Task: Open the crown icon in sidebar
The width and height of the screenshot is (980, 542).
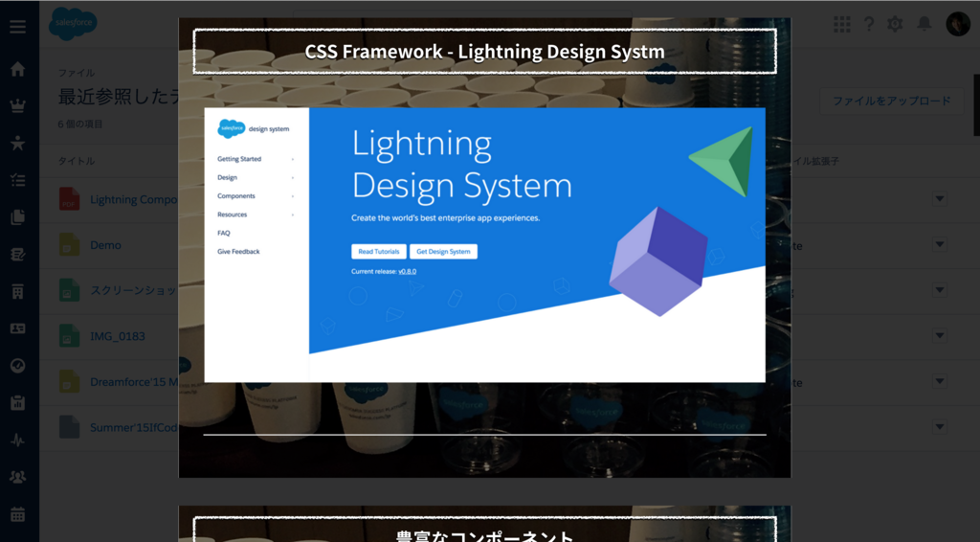Action: pos(17,105)
